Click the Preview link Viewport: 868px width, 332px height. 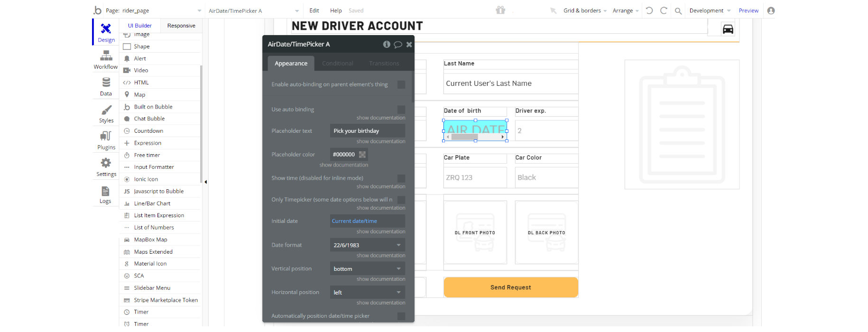point(748,10)
